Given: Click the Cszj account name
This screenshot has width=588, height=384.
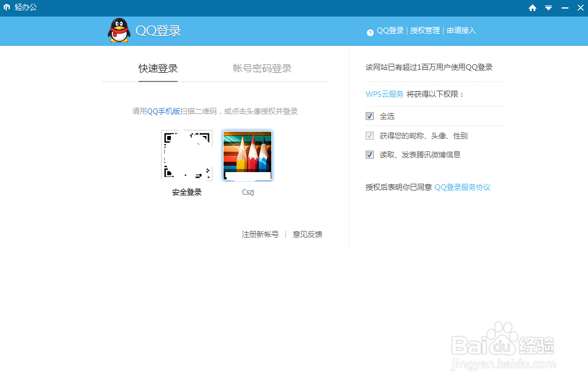Looking at the screenshot, I should click(248, 192).
